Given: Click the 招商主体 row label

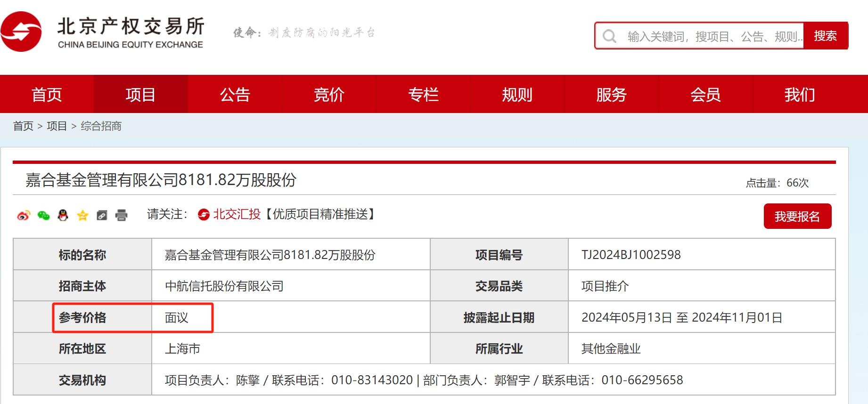Looking at the screenshot, I should click(82, 286).
